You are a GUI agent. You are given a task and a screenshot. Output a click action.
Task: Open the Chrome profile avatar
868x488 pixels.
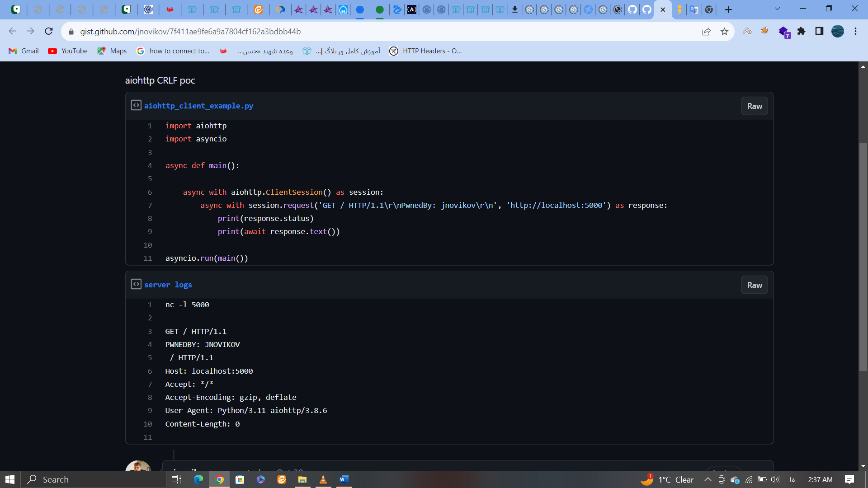pyautogui.click(x=838, y=31)
